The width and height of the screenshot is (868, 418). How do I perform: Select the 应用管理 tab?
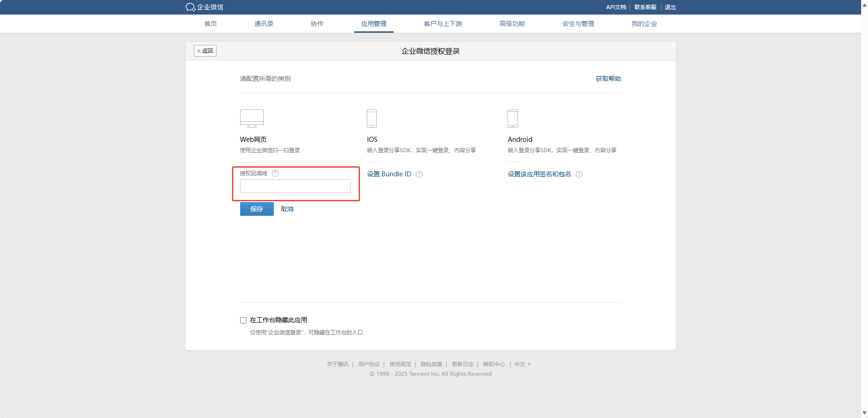[374, 24]
